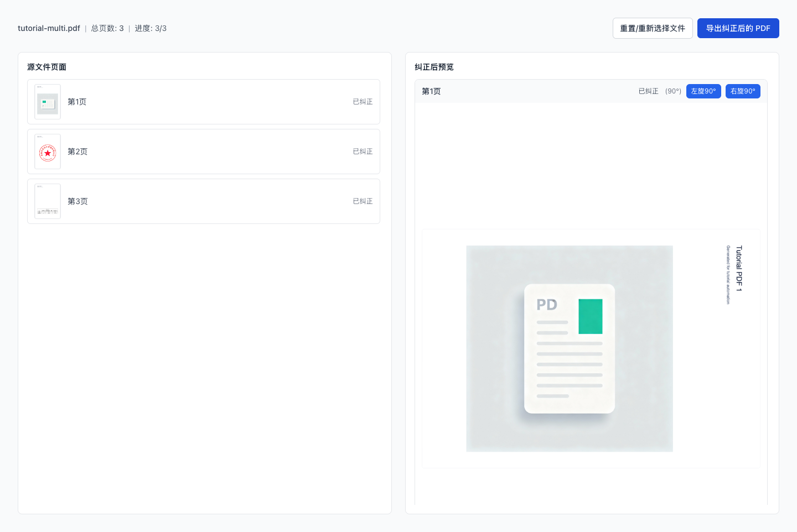Click the green rectangle in the preview document
The height and width of the screenshot is (532, 797).
pos(590,316)
